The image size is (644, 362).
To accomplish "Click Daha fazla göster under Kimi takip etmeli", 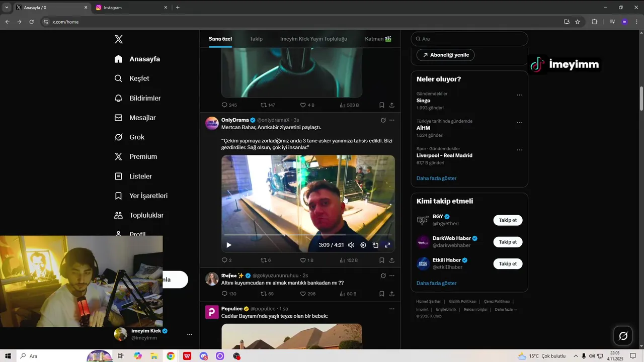I will (x=436, y=283).
